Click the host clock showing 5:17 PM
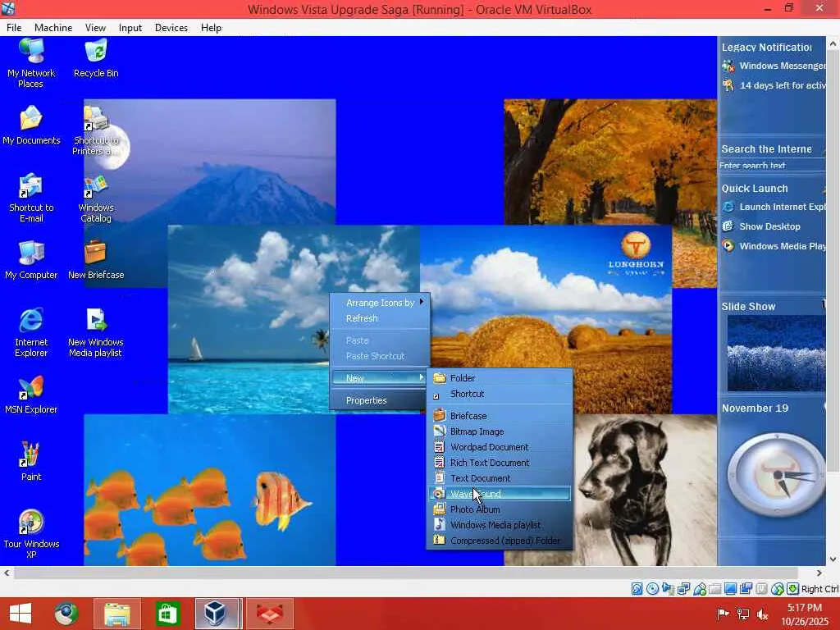The width and height of the screenshot is (840, 630). (x=804, y=608)
